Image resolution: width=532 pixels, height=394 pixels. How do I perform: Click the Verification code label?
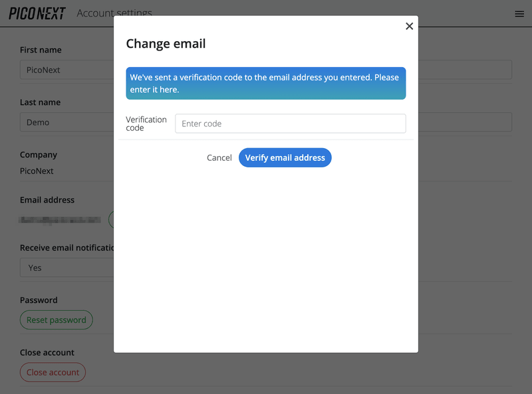coord(146,124)
